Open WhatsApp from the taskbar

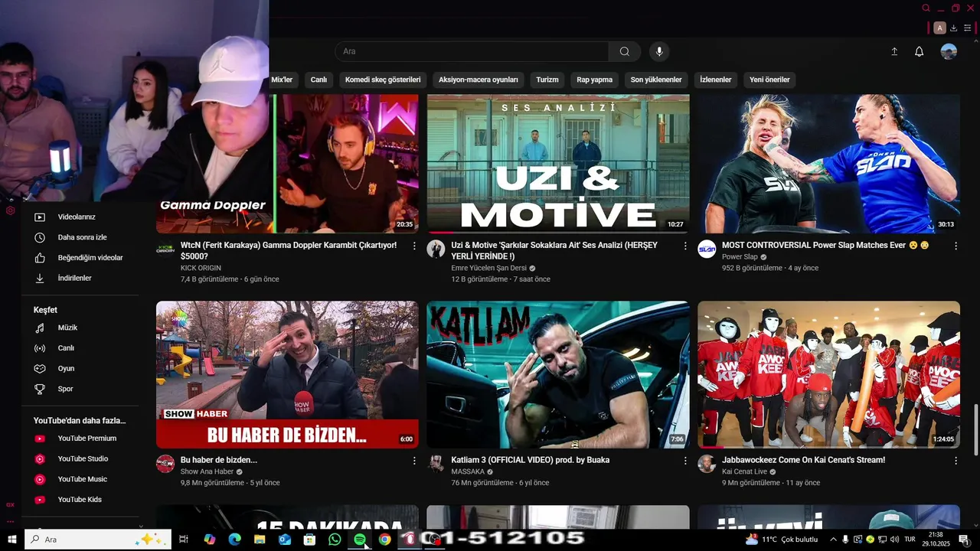(x=335, y=540)
